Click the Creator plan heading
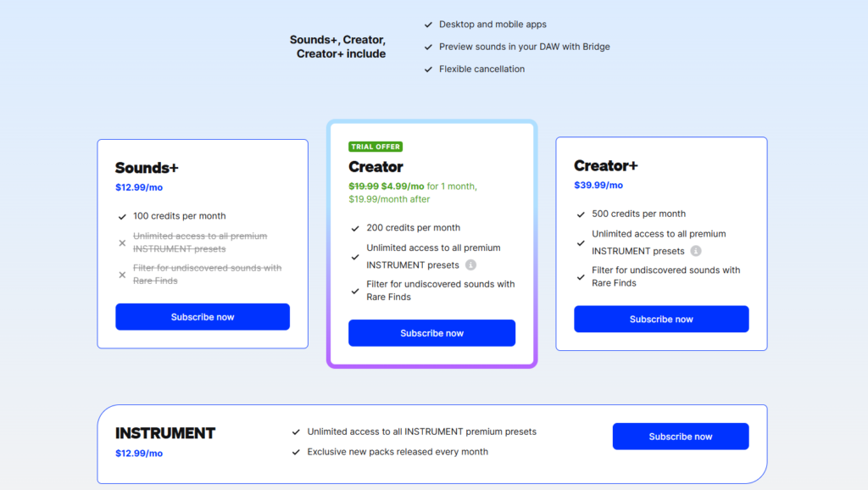Screen dimensions: 868x490 pos(376,167)
